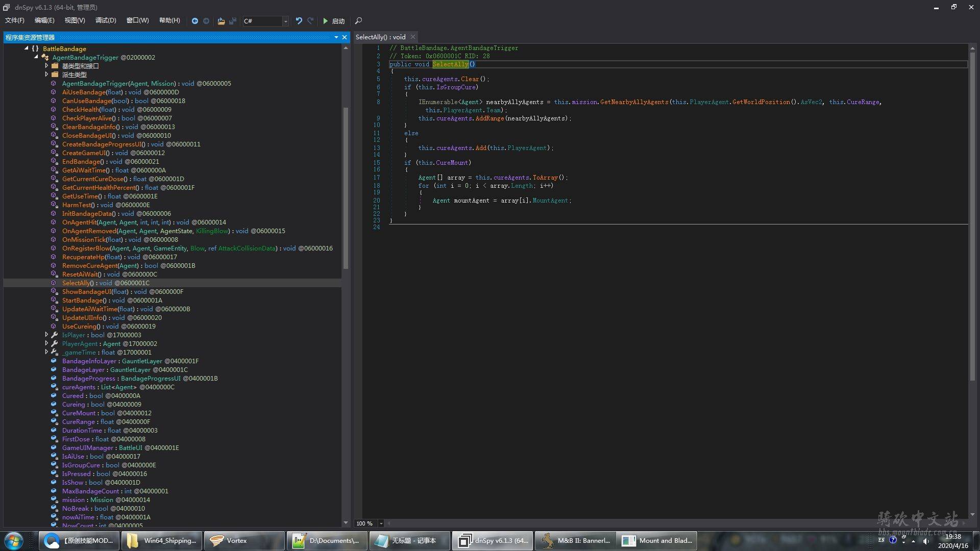Click the assembly explorer vertical scrollbar thumb
The height and width of the screenshot is (551, 980).
(x=346, y=188)
